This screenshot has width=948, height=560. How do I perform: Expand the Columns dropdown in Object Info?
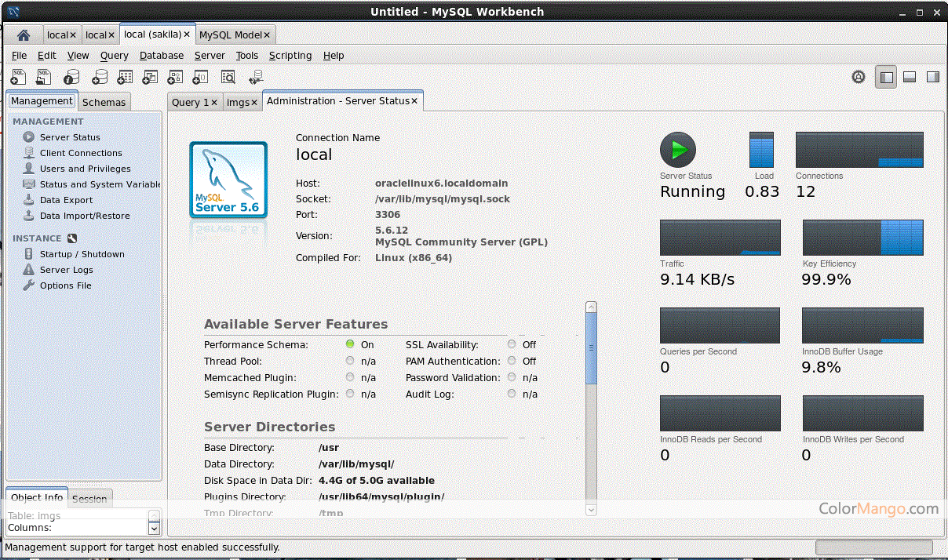coord(154,527)
